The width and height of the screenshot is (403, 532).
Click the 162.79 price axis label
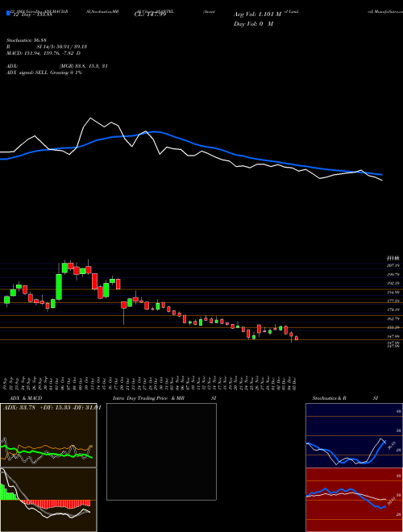[394, 318]
